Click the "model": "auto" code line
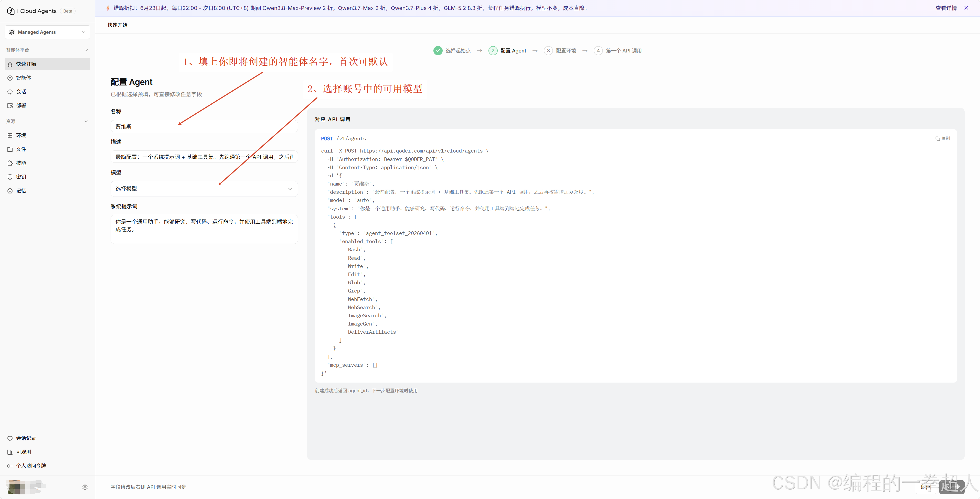The height and width of the screenshot is (499, 980). click(351, 200)
